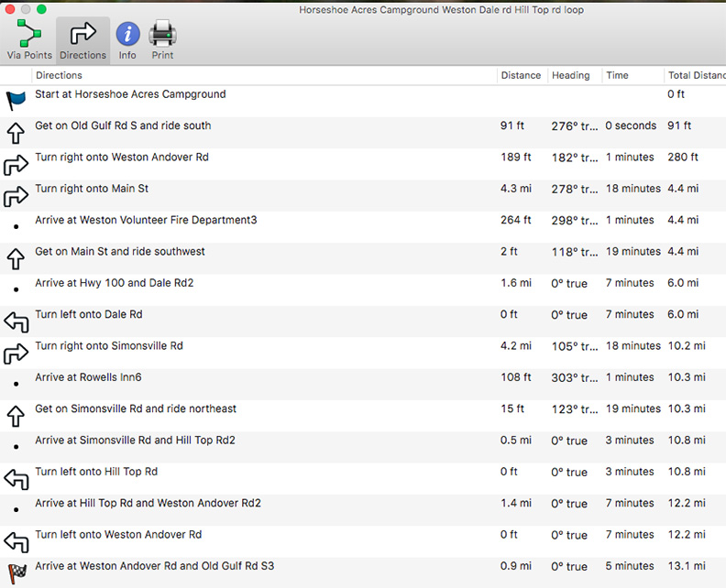The height and width of the screenshot is (588, 726).
Task: Click the right-turn arrow for Main St
Action: [x=16, y=196]
